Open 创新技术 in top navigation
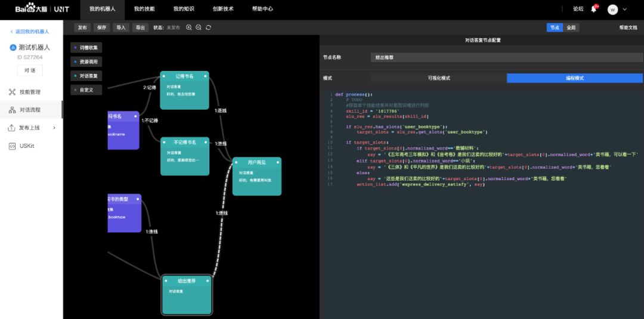The image size is (644, 319). (x=222, y=9)
